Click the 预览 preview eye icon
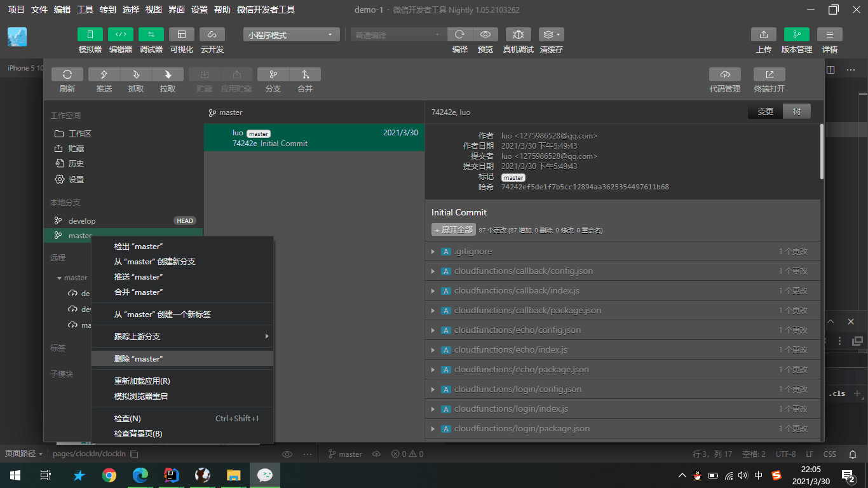 [485, 34]
